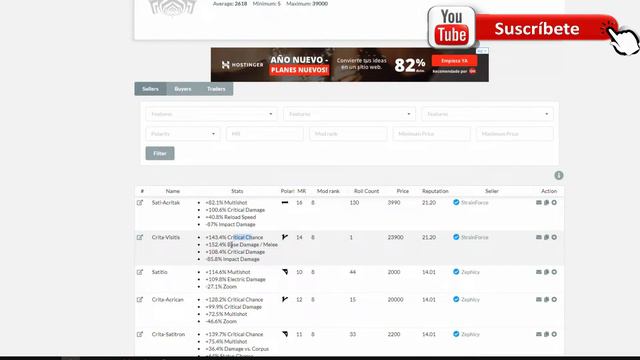
Task: Click the info icon above the table
Action: [x=559, y=176]
